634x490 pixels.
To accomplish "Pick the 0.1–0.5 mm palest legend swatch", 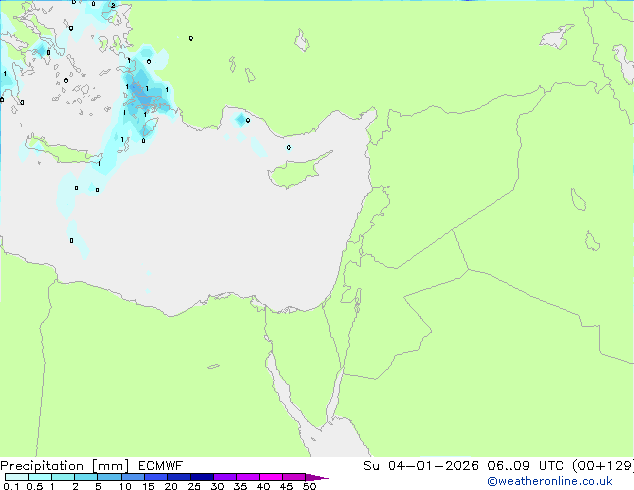I will pyautogui.click(x=17, y=477).
